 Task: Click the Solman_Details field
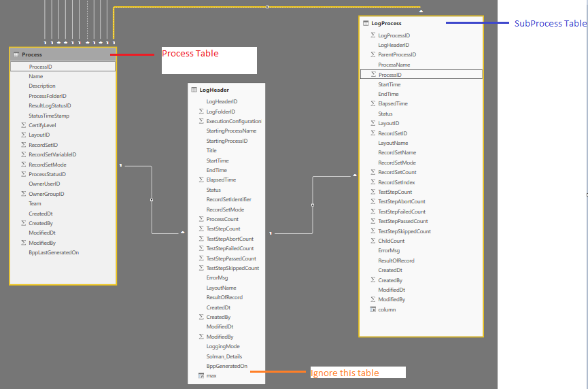[224, 356]
